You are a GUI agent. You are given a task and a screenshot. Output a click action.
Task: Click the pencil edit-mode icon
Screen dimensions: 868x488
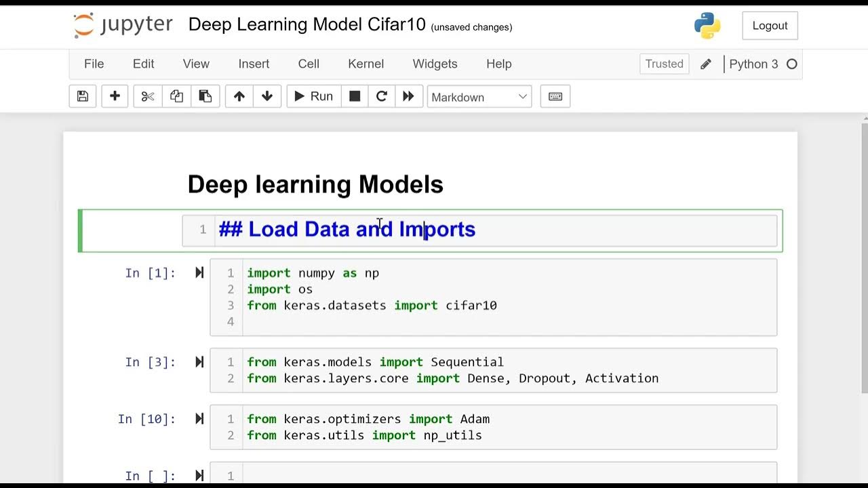pos(706,64)
